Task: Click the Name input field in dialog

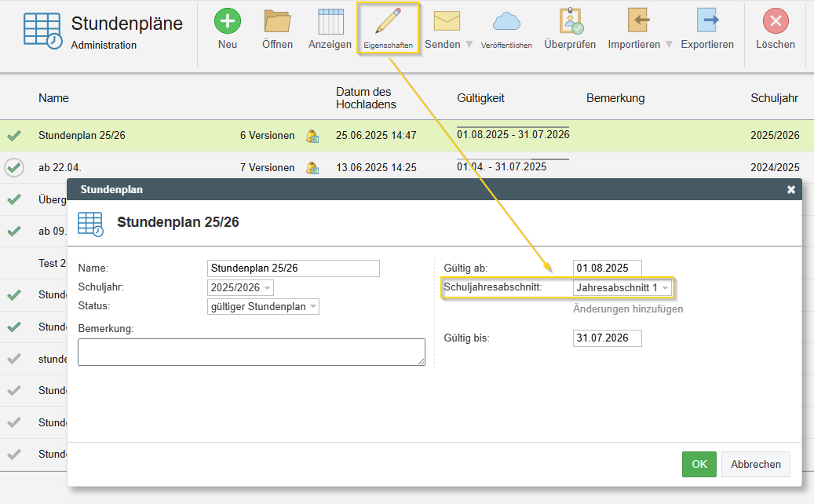Action: (294, 268)
